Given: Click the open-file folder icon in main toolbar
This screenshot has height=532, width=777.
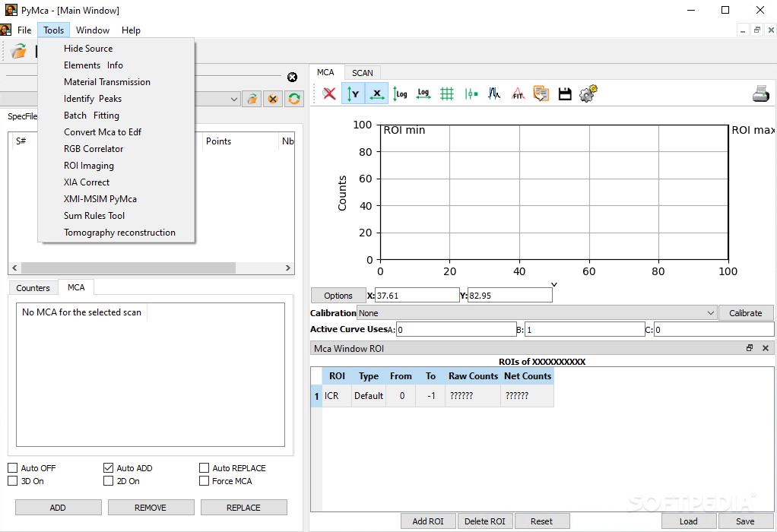Looking at the screenshot, I should click(19, 50).
